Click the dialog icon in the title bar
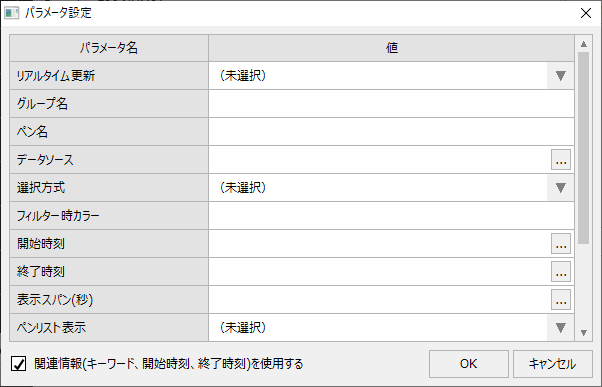Image resolution: width=602 pixels, height=387 pixels. pyautogui.click(x=12, y=13)
